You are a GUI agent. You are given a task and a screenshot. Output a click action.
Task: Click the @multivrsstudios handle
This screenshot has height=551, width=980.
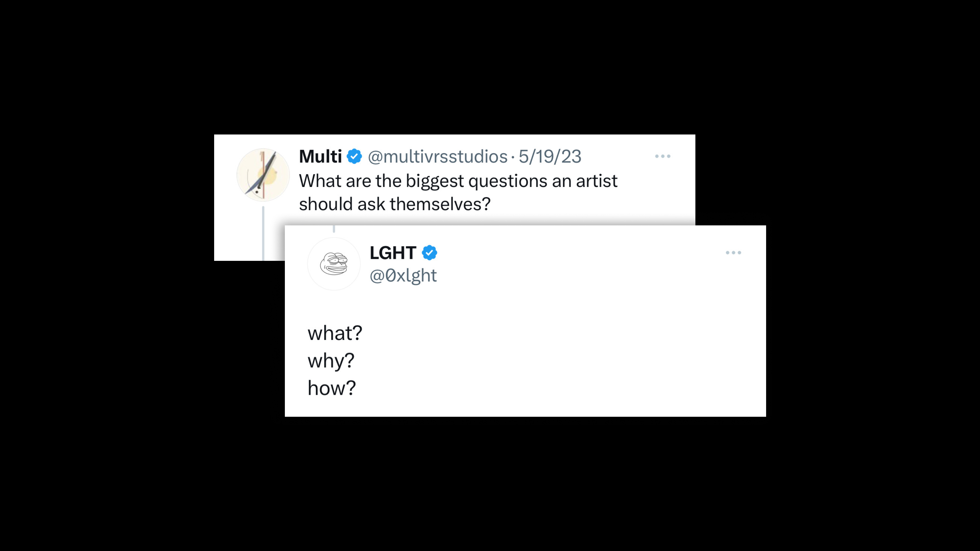437,157
